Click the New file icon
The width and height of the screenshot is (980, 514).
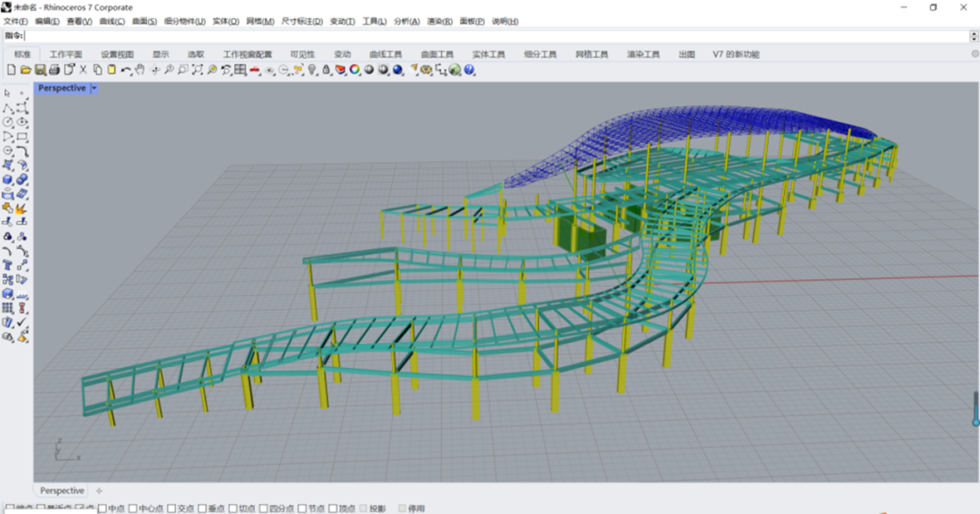pyautogui.click(x=11, y=70)
